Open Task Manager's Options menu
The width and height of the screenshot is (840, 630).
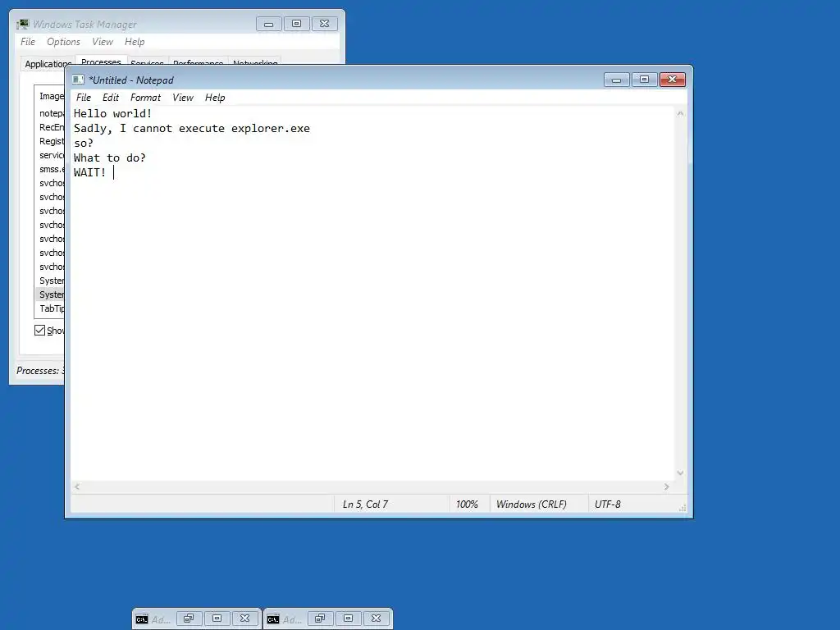point(63,42)
